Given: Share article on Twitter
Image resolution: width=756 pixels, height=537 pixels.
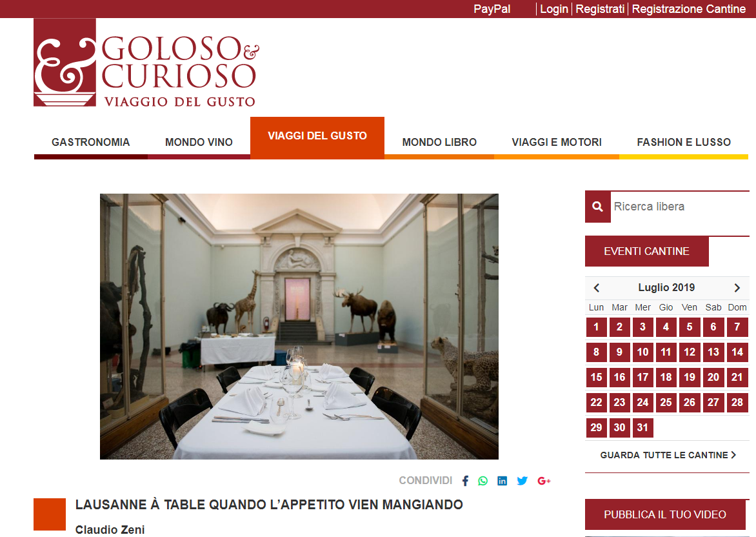Looking at the screenshot, I should pos(522,481).
